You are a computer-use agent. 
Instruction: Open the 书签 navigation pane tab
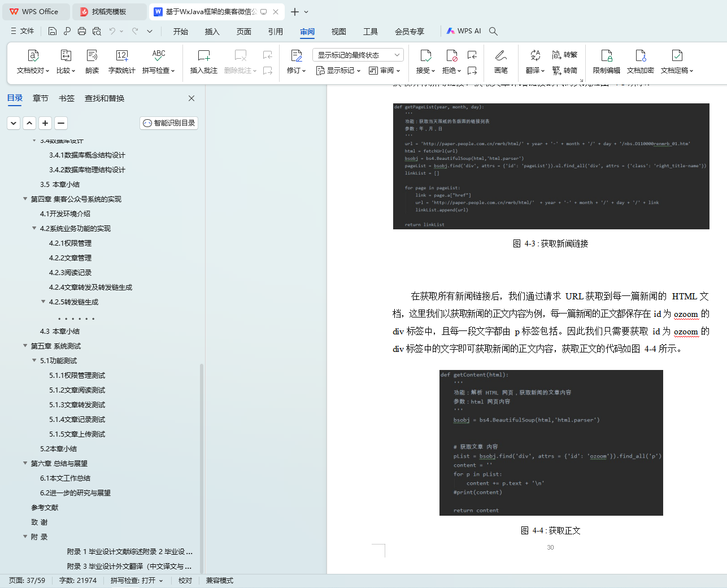click(67, 98)
